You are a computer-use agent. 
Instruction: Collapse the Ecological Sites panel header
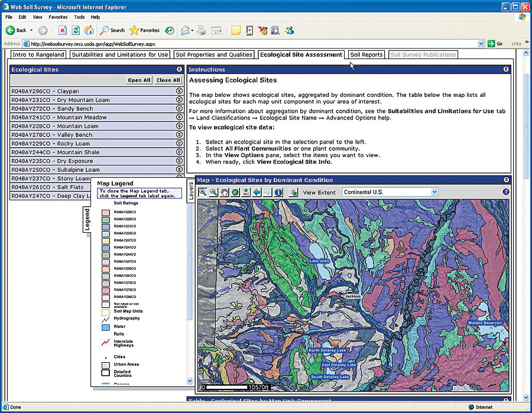(x=179, y=70)
